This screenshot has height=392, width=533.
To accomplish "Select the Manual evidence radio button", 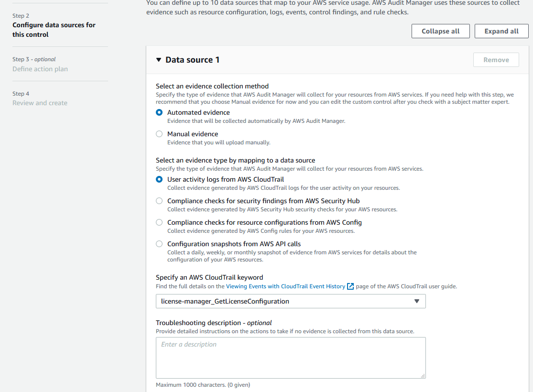I will (159, 134).
